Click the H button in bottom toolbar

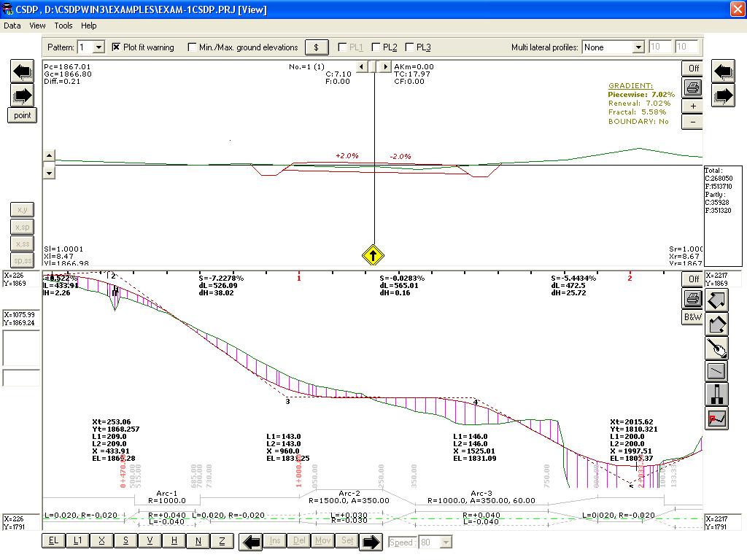[174, 541]
